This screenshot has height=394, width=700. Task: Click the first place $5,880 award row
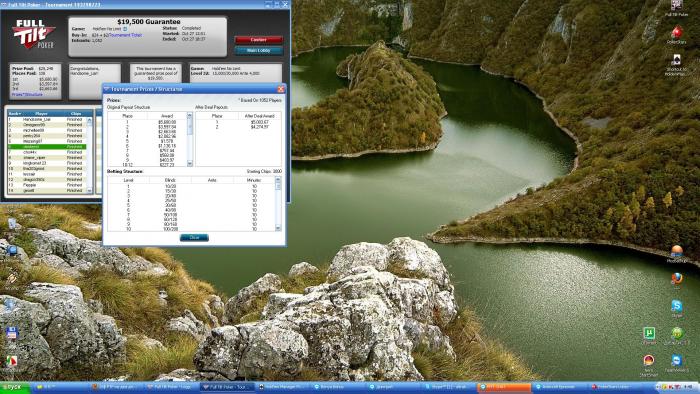[147, 122]
